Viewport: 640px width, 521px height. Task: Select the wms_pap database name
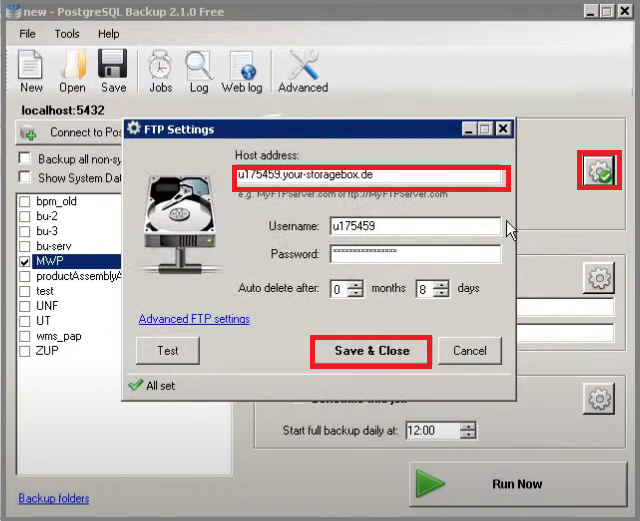pos(59,336)
